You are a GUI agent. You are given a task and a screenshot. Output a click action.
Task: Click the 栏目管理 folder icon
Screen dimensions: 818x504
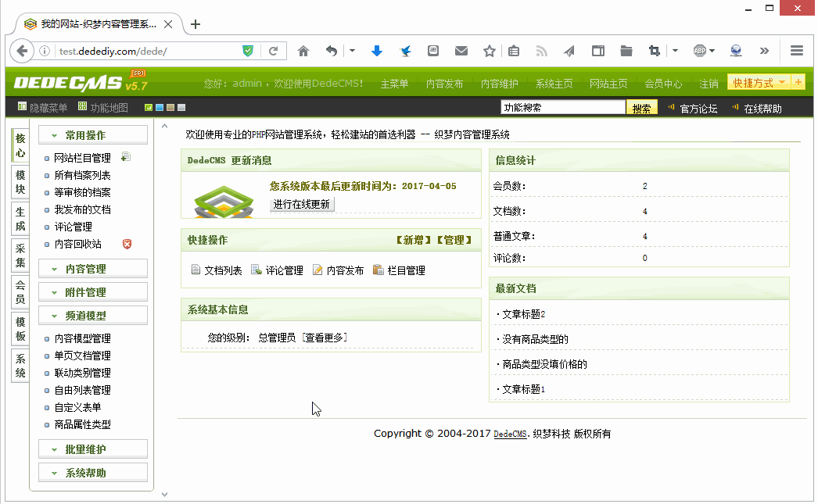click(379, 269)
